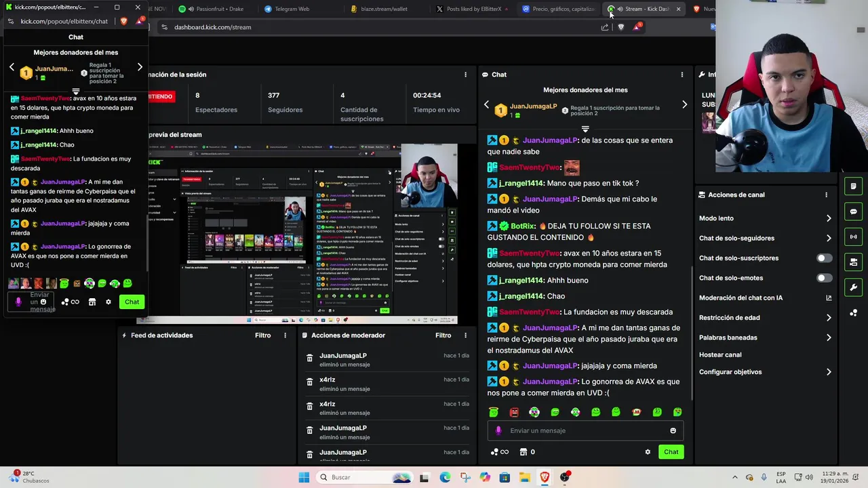Click BotRix username in dashboard chat
The image size is (868, 488).
click(522, 226)
